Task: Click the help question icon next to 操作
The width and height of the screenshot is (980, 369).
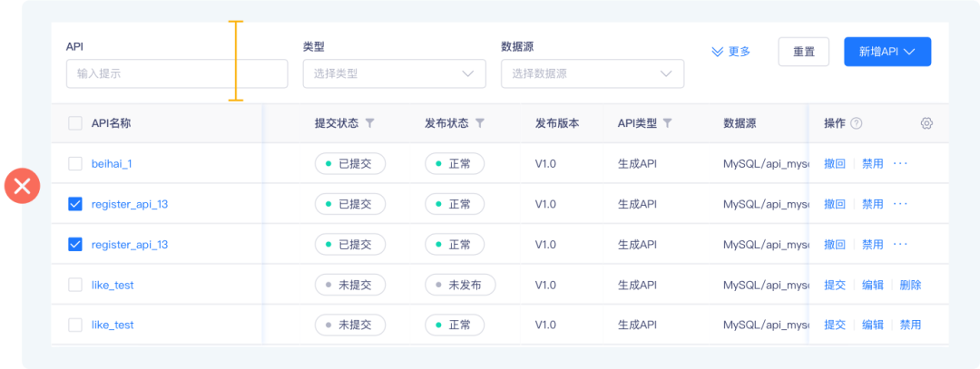Action: [x=856, y=123]
